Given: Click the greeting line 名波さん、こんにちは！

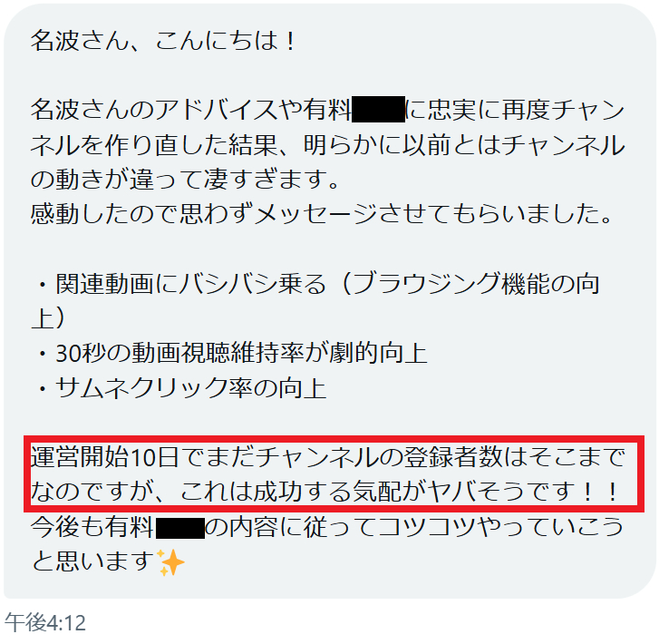Looking at the screenshot, I should click(164, 41).
